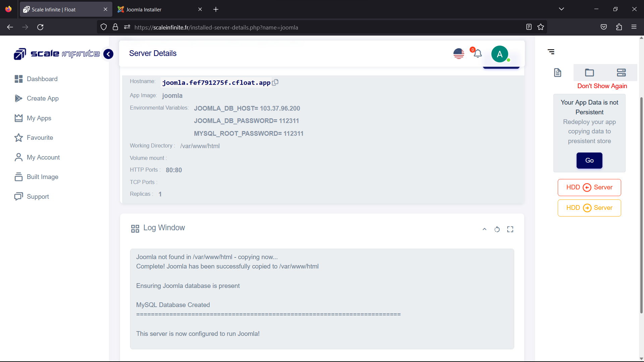Screen dimensions: 644x362
Task: Select the server tab icon in right panel
Action: [621, 72]
